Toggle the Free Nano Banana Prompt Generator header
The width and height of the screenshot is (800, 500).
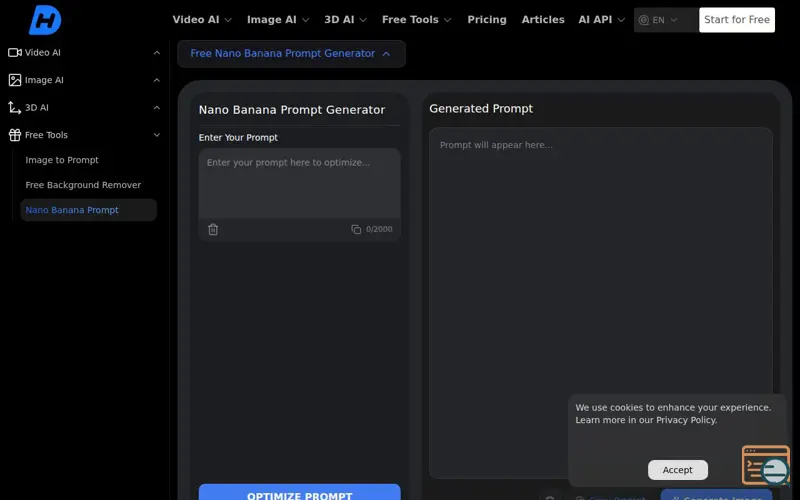point(291,54)
